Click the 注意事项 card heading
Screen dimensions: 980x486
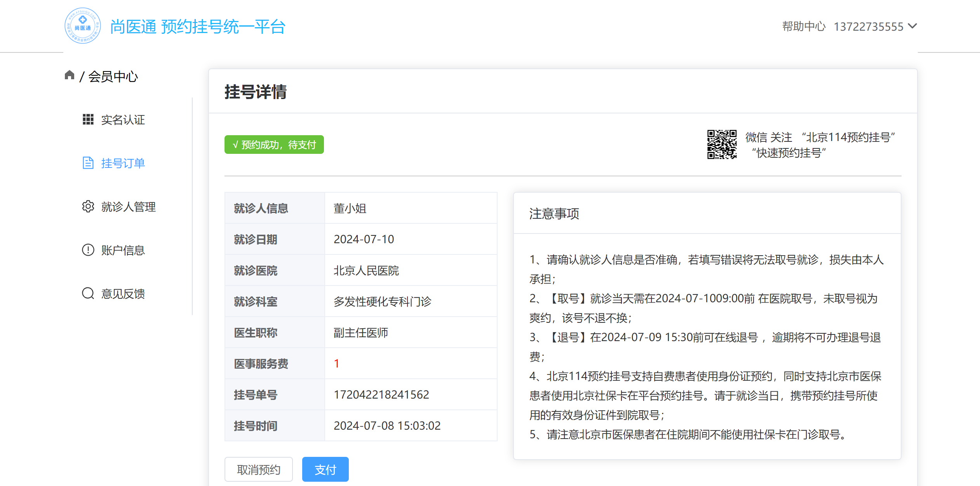pos(554,214)
